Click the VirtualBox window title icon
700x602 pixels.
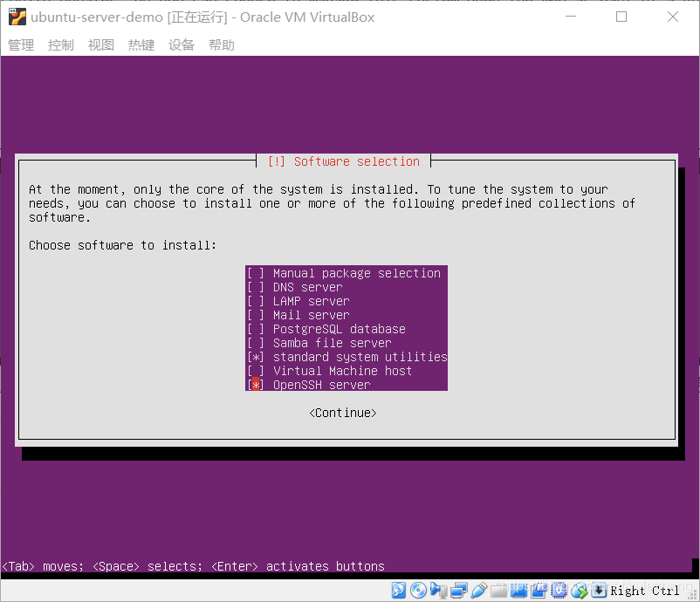17,17
